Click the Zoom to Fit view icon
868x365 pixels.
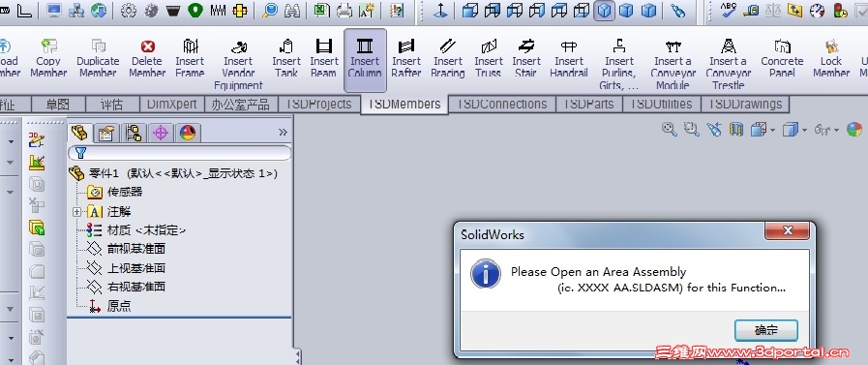[x=670, y=130]
